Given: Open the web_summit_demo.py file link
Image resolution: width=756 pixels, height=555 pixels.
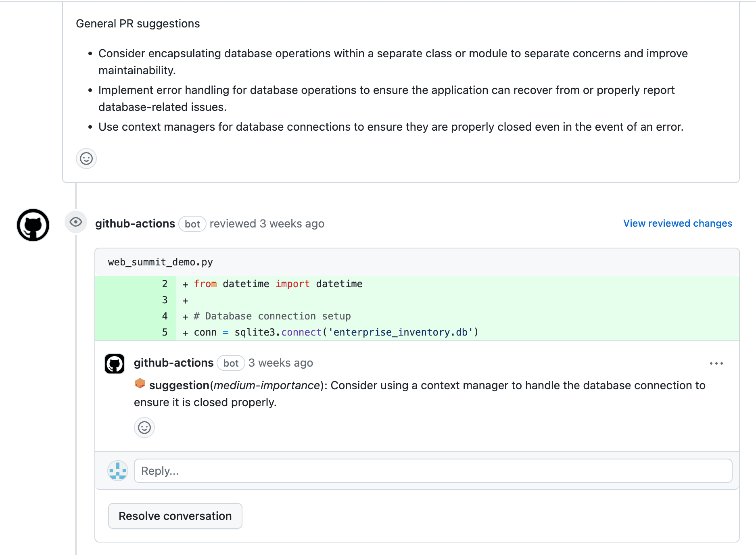Looking at the screenshot, I should coord(160,262).
